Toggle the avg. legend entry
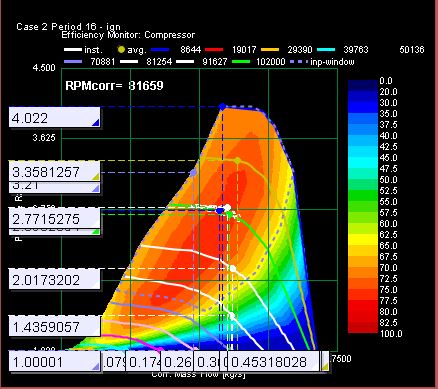This screenshot has width=438, height=389. (x=132, y=50)
